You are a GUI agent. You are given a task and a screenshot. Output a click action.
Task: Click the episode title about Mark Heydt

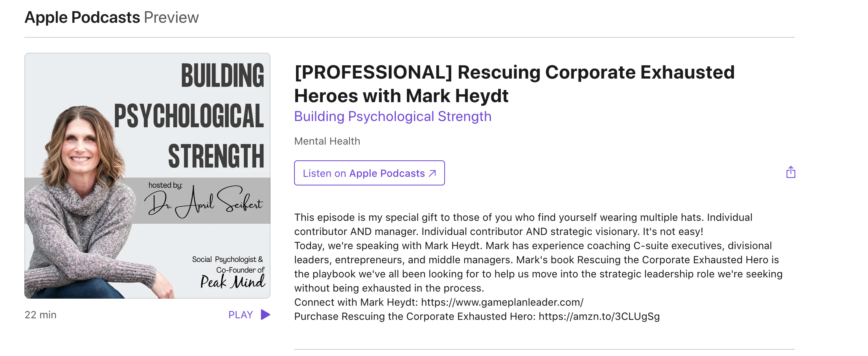coord(514,84)
